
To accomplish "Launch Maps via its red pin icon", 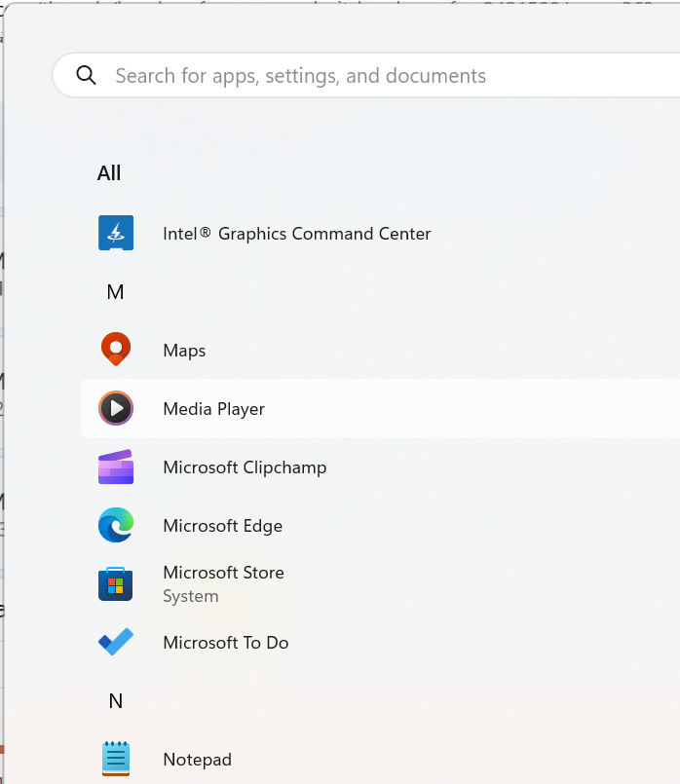I will click(116, 349).
